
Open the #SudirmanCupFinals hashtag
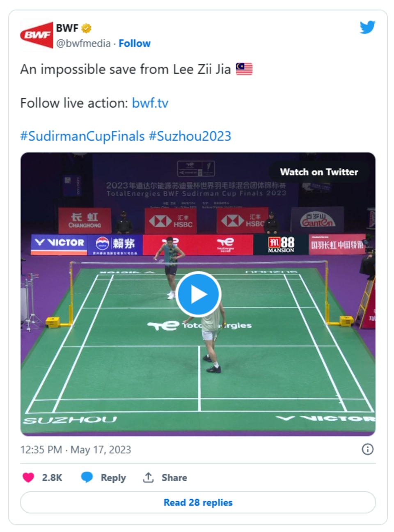82,136
